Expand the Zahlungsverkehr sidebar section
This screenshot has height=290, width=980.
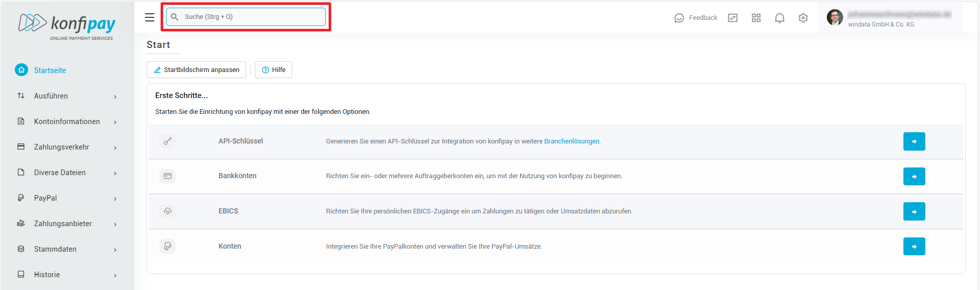pos(67,147)
